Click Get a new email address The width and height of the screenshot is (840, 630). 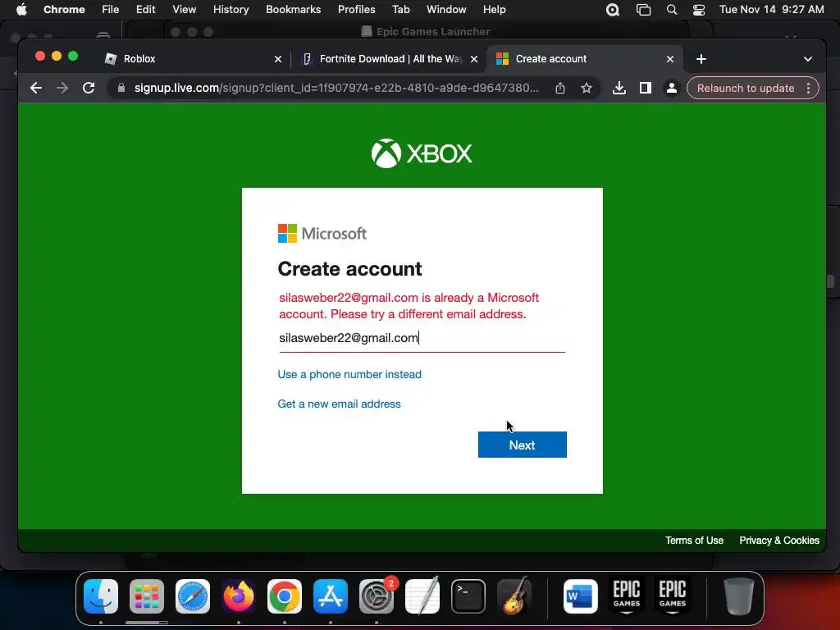click(x=339, y=404)
